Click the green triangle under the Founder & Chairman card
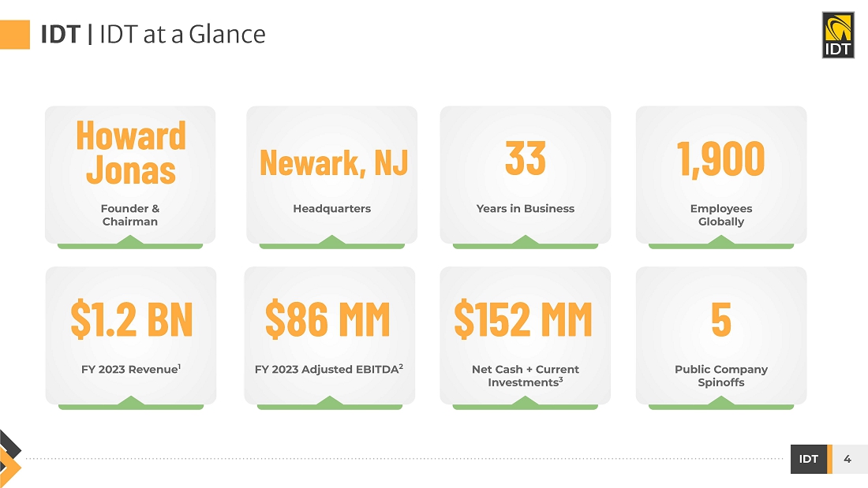 click(x=130, y=241)
